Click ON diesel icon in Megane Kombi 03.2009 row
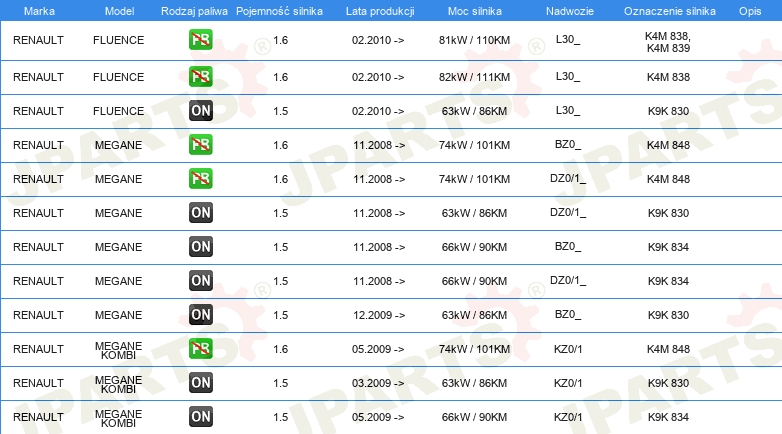The width and height of the screenshot is (782, 434). (201, 383)
